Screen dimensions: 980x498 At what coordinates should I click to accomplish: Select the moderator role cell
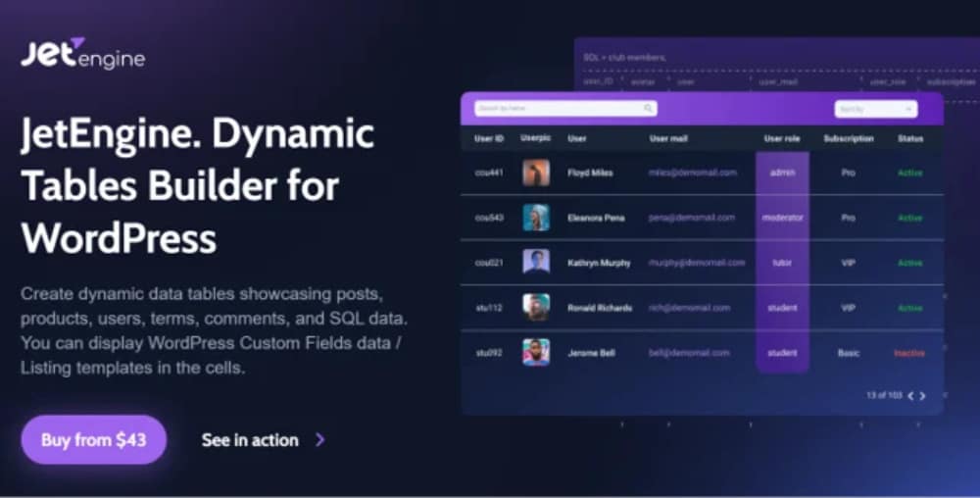[782, 218]
